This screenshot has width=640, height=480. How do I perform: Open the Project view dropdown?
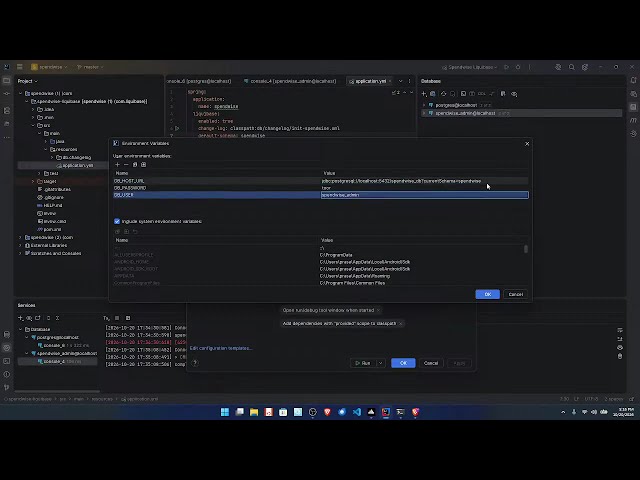(x=27, y=81)
